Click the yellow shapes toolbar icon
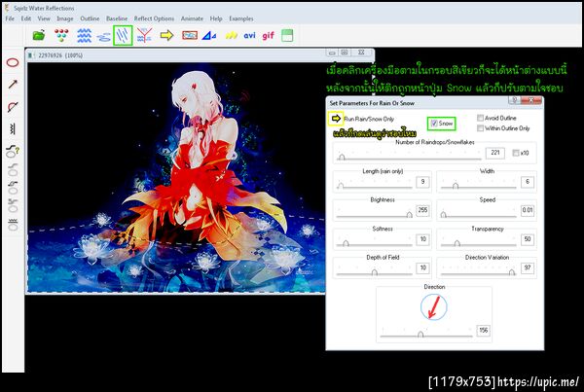This screenshot has width=584, height=392. coord(232,36)
